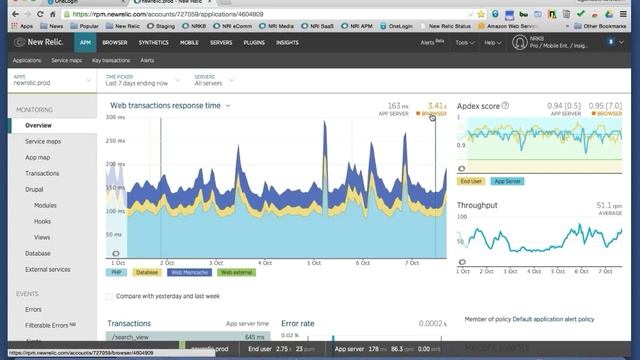Click the browser home icon
Viewport: 640px width, 360px height.
pos(53,14)
